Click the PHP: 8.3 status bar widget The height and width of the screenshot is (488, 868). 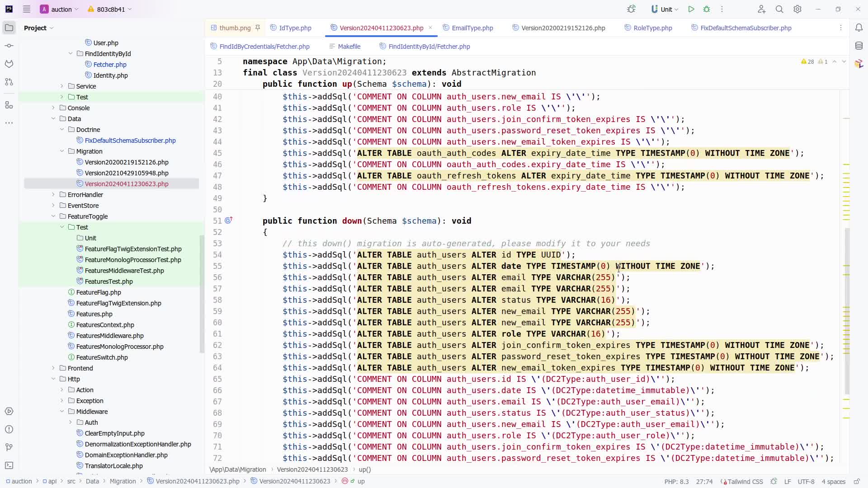pos(676,481)
